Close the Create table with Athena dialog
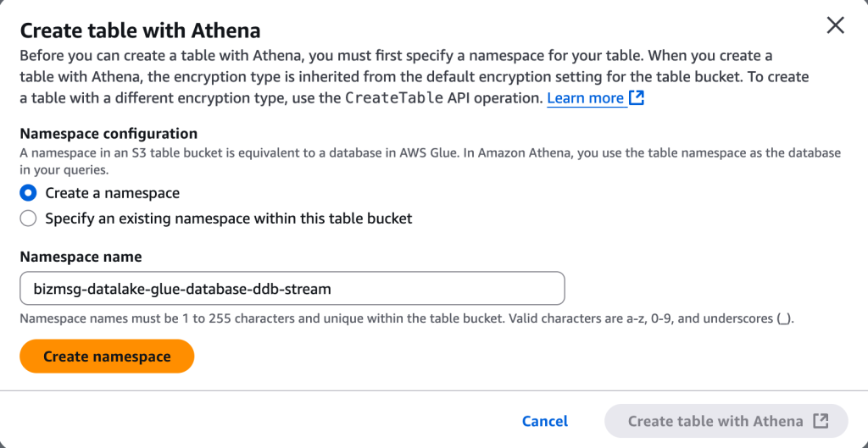The width and height of the screenshot is (868, 448). [835, 25]
